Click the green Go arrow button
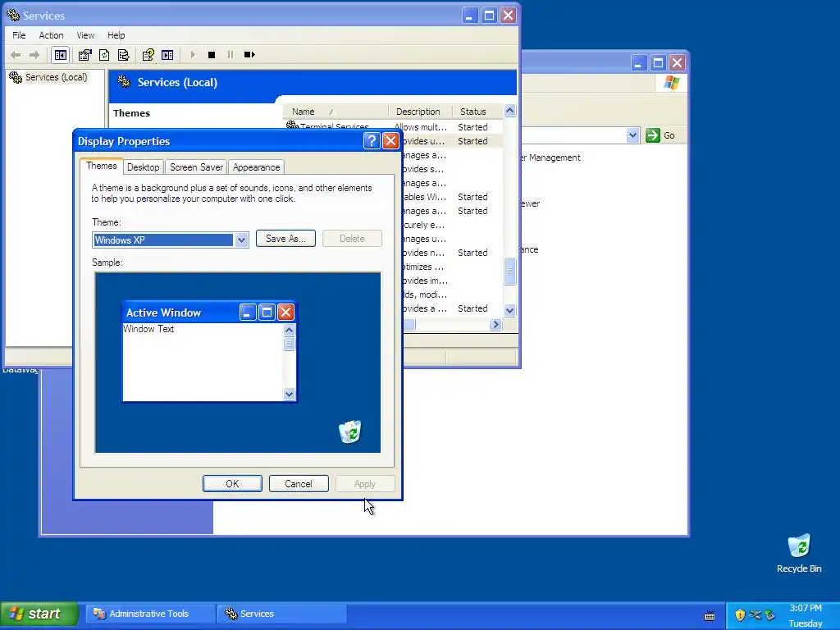This screenshot has width=840, height=630. tap(652, 135)
